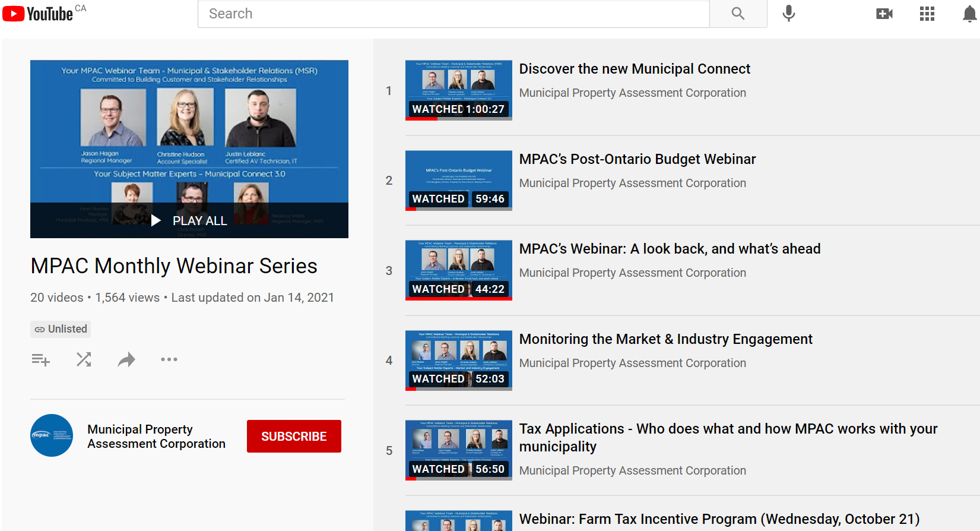
Task: Click into the Search field
Action: [x=453, y=14]
